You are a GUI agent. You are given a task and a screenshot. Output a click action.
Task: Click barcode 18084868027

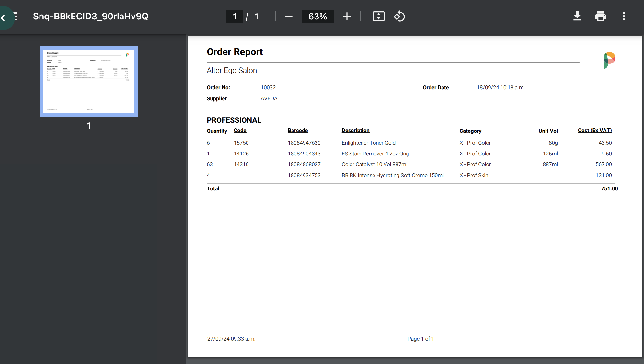click(304, 164)
